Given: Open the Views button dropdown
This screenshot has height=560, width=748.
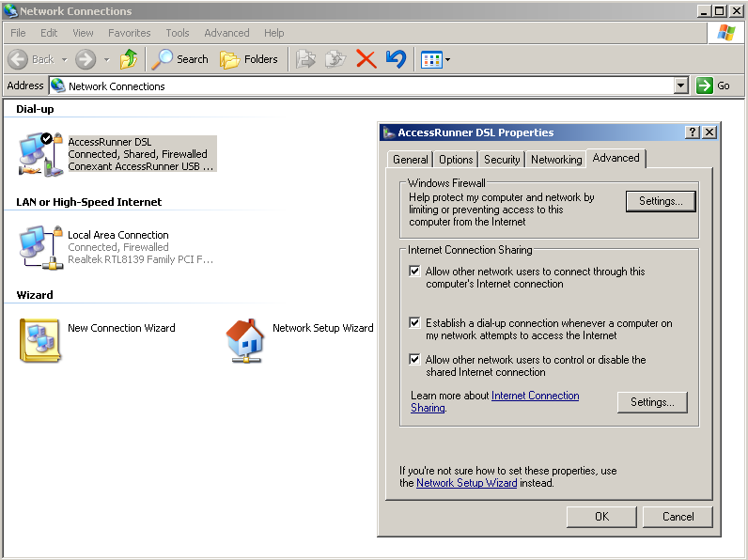Looking at the screenshot, I should [x=447, y=59].
